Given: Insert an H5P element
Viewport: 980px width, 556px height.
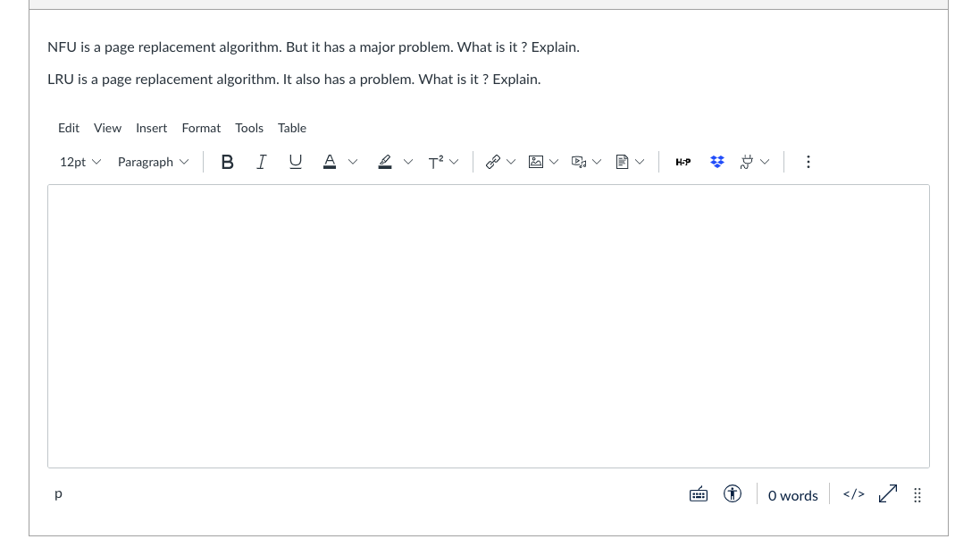Looking at the screenshot, I should pyautogui.click(x=683, y=162).
